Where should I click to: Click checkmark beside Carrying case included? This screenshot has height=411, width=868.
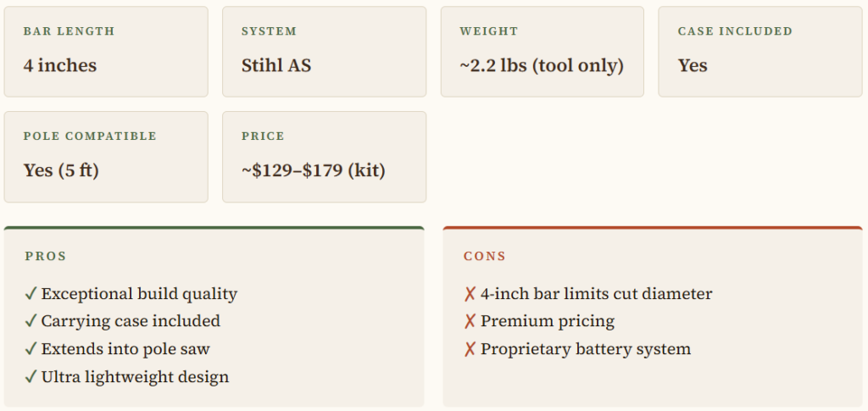(31, 321)
